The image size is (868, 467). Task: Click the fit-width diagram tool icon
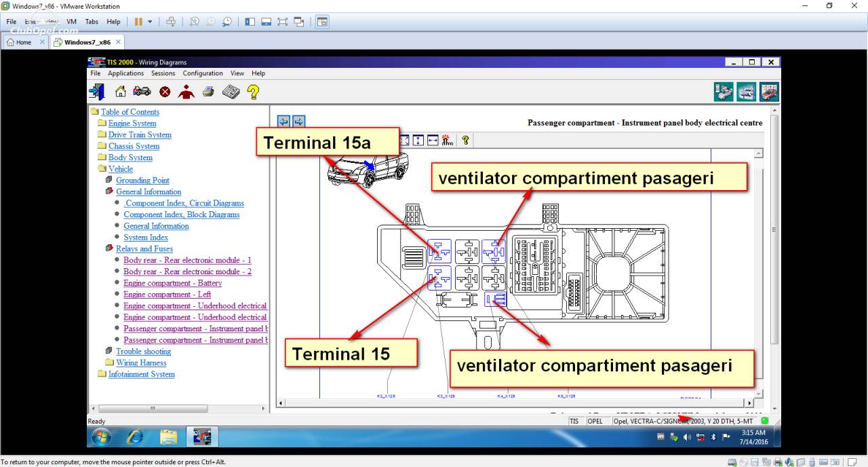(x=433, y=141)
